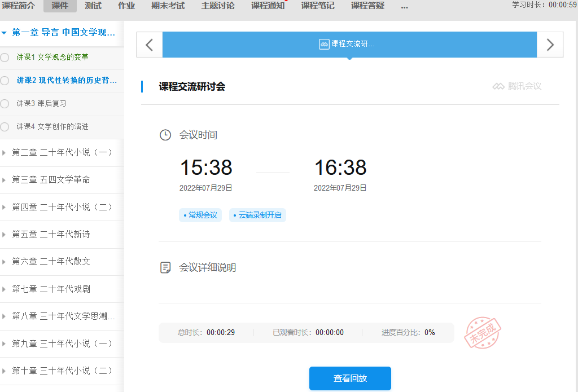Toggle the completion circle beside 讲课1 文学观念的变革
The height and width of the screenshot is (392, 578).
pyautogui.click(x=4, y=57)
